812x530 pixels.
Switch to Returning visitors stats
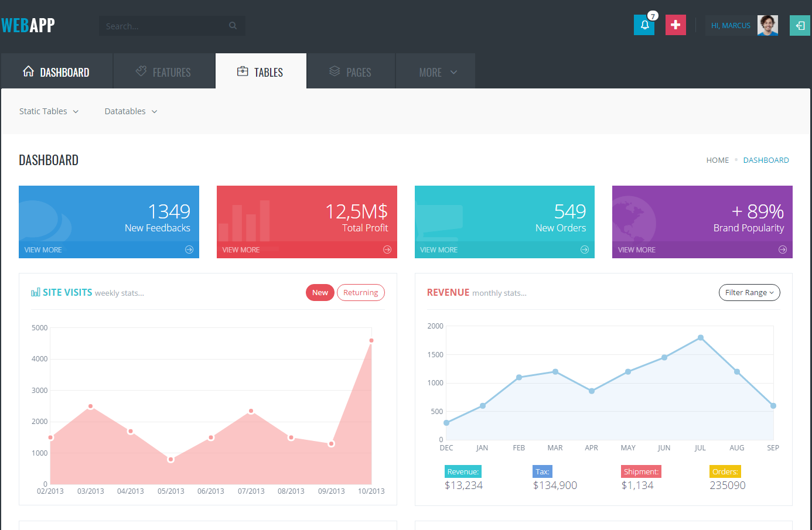[x=360, y=292]
